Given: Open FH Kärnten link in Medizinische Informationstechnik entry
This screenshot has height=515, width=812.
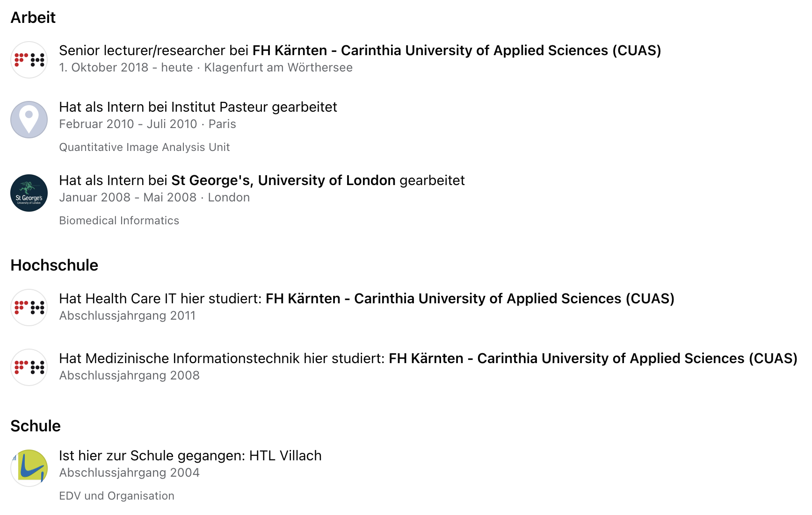Looking at the screenshot, I should pos(593,358).
